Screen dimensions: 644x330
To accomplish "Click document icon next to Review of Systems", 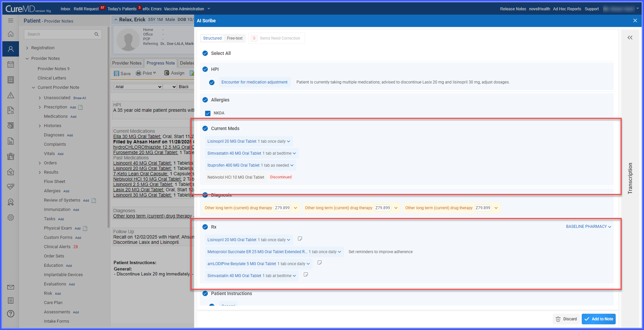I will [x=94, y=200].
